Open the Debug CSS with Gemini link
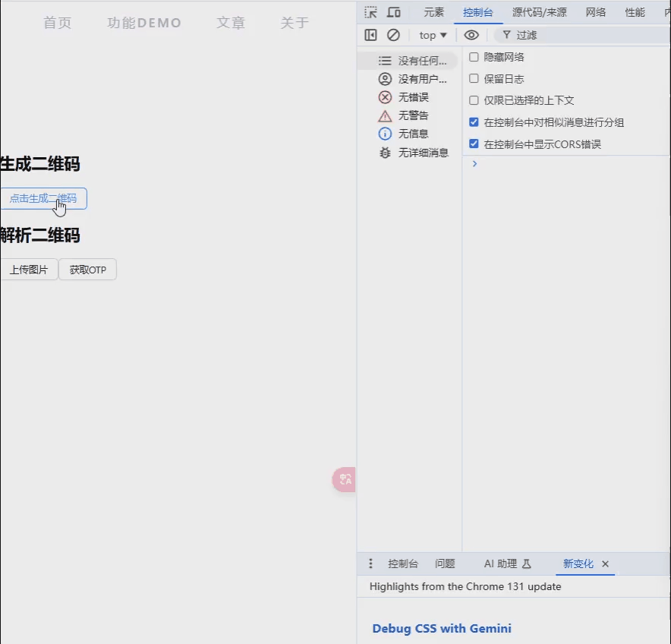Screen dimensions: 671x644 (x=442, y=628)
